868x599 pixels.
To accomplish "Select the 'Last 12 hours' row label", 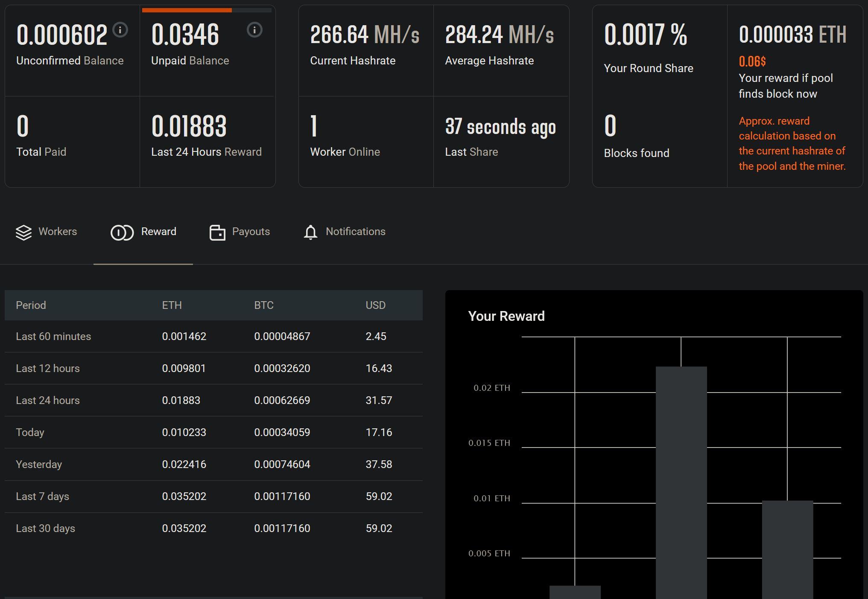I will pyautogui.click(x=48, y=368).
